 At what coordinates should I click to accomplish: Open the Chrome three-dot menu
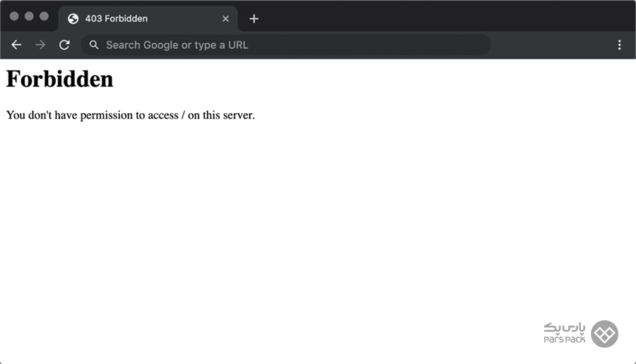(619, 45)
